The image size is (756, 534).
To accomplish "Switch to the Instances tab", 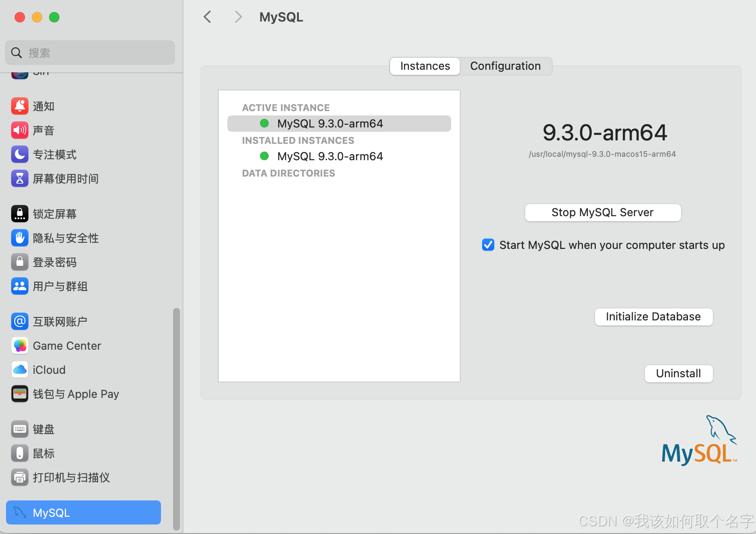I will point(425,66).
